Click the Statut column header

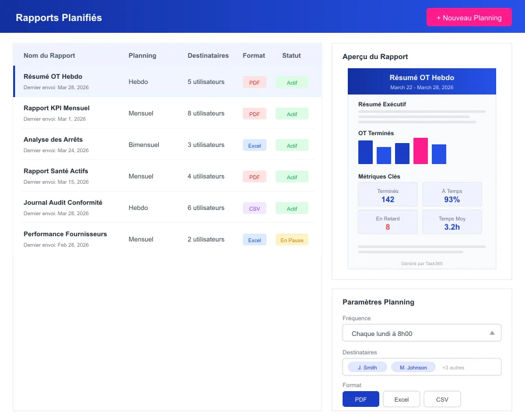pyautogui.click(x=291, y=56)
